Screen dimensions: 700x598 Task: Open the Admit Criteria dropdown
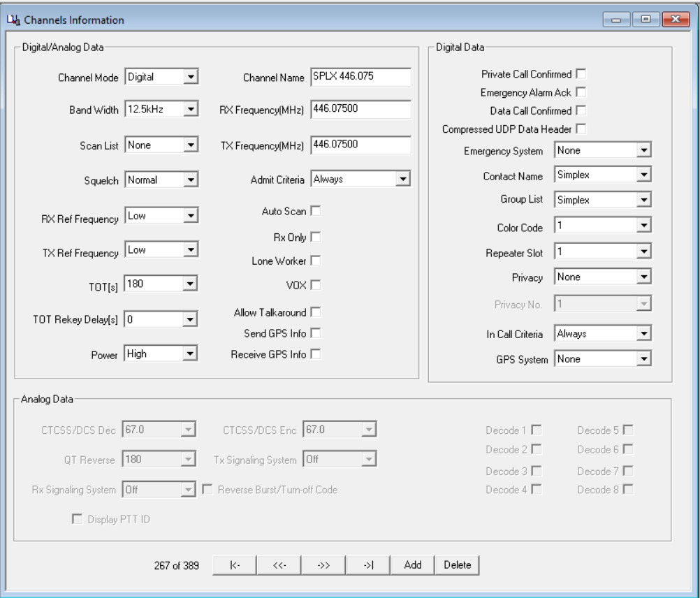pyautogui.click(x=402, y=180)
